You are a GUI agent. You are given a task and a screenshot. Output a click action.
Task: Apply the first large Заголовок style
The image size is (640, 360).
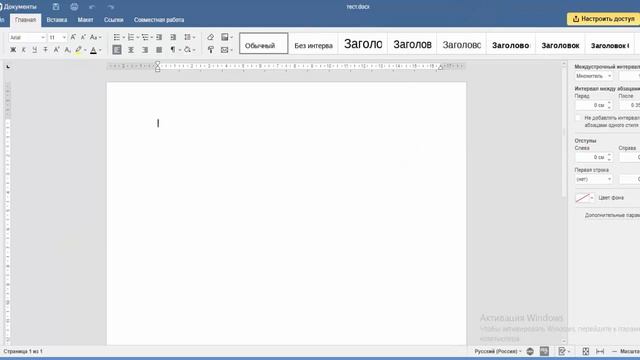(x=363, y=43)
